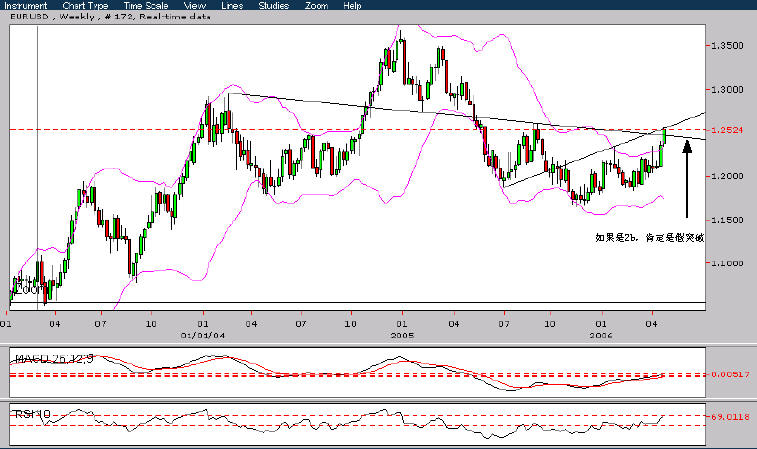
Task: Click the 0.00517 MACD value label
Action: point(729,374)
